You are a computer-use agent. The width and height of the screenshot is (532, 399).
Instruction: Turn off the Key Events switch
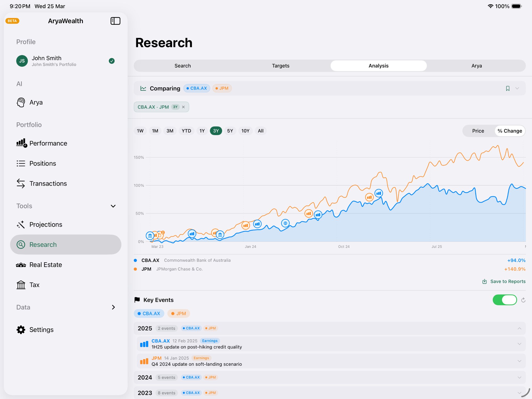pyautogui.click(x=505, y=300)
